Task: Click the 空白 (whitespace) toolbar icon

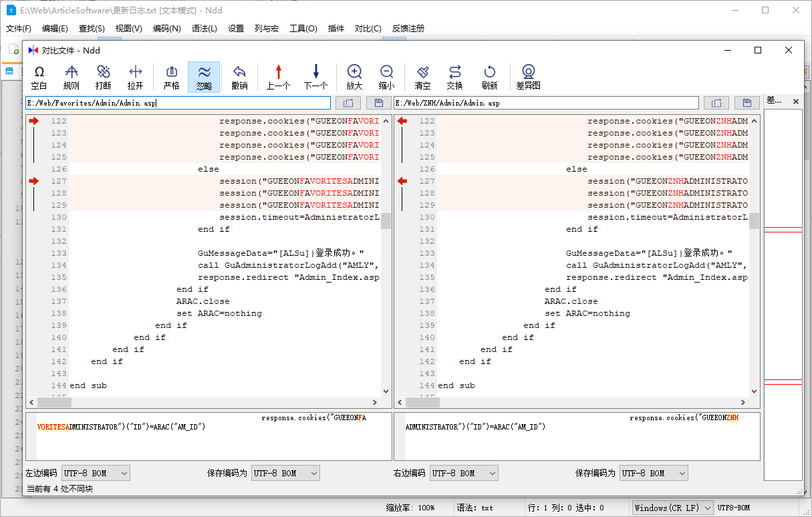Action: coord(39,77)
